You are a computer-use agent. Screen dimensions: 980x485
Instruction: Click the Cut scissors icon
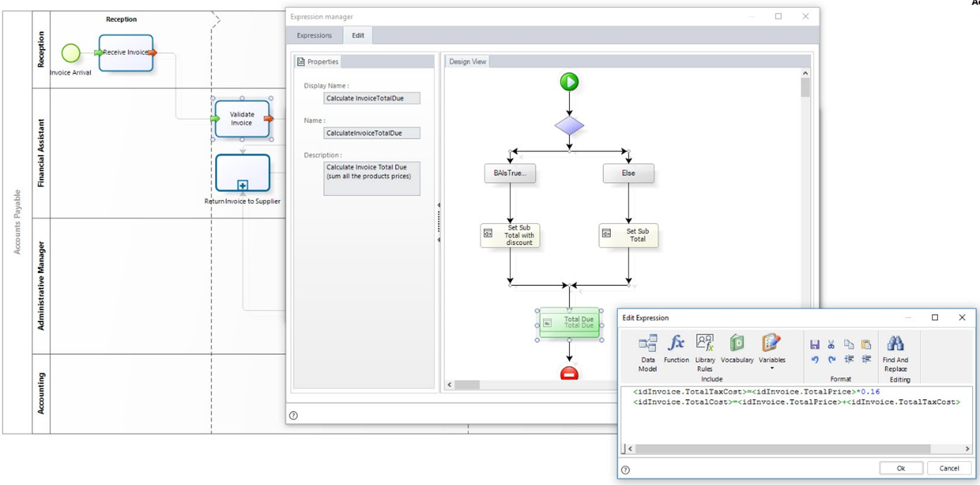[831, 345]
